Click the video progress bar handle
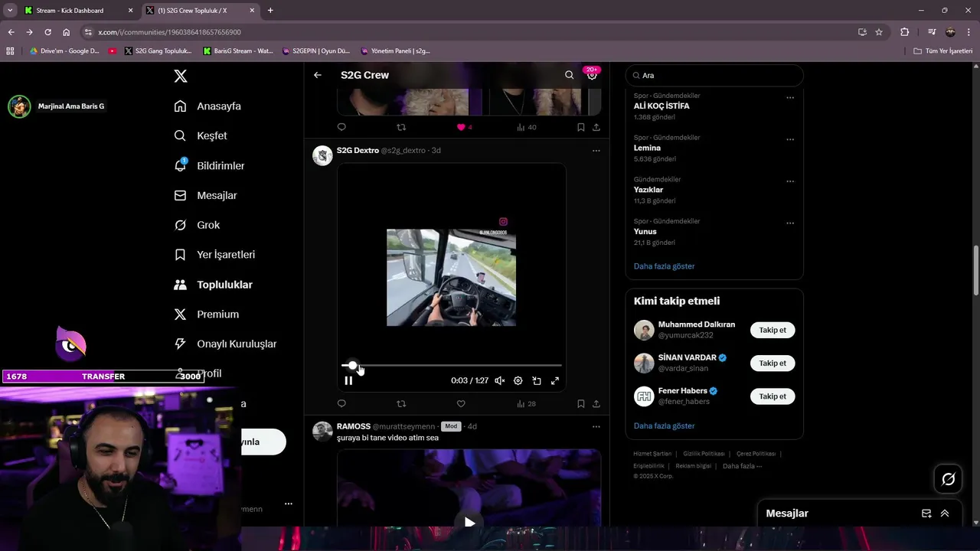The width and height of the screenshot is (980, 551). click(x=352, y=366)
